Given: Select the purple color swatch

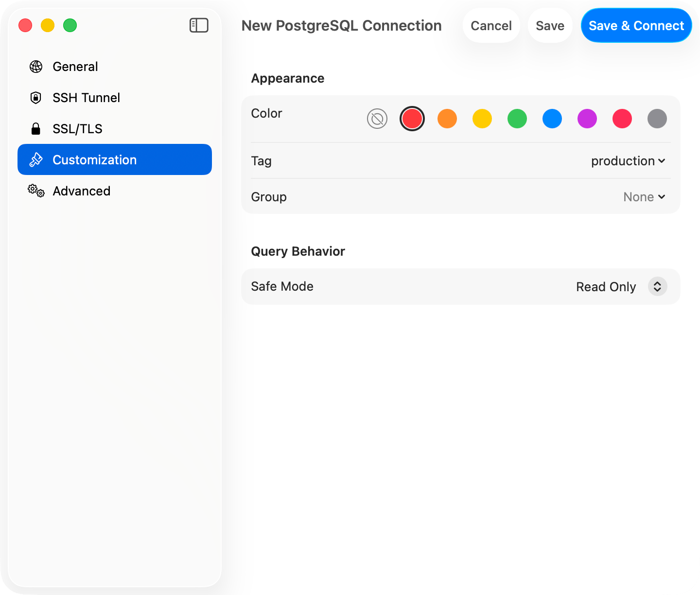Looking at the screenshot, I should click(587, 119).
